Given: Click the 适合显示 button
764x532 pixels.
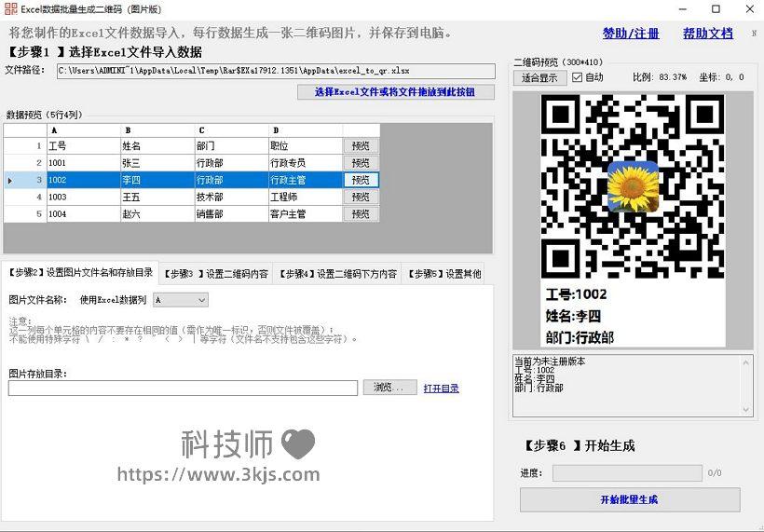Looking at the screenshot, I should tap(539, 77).
